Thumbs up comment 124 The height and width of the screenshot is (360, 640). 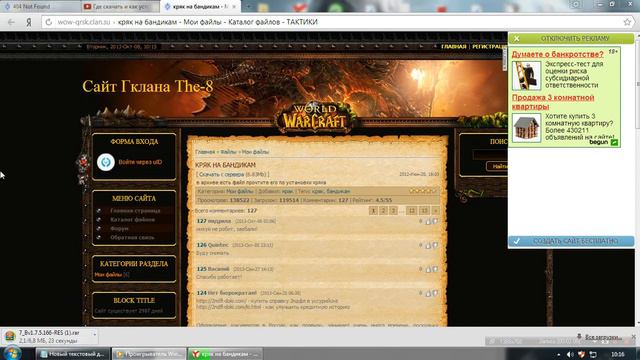(x=428, y=293)
